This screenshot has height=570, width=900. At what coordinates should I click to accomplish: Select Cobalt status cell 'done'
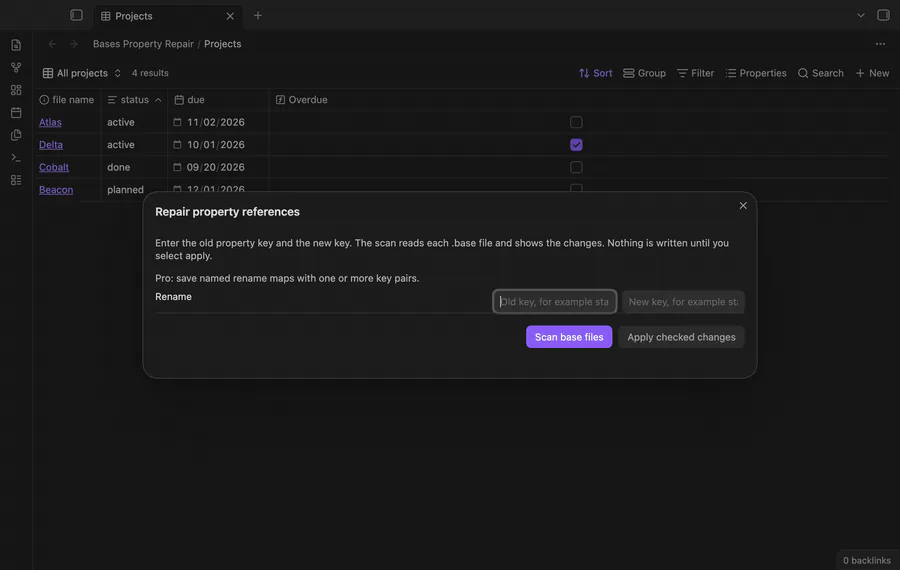coord(134,167)
